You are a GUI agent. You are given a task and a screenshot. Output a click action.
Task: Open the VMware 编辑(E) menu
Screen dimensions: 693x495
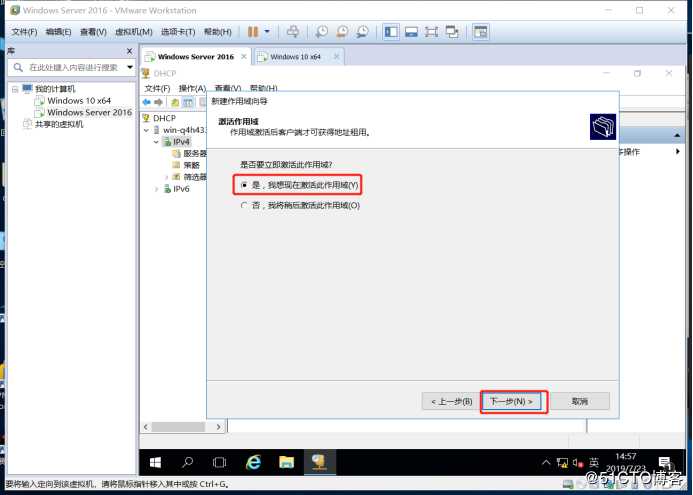pos(58,32)
